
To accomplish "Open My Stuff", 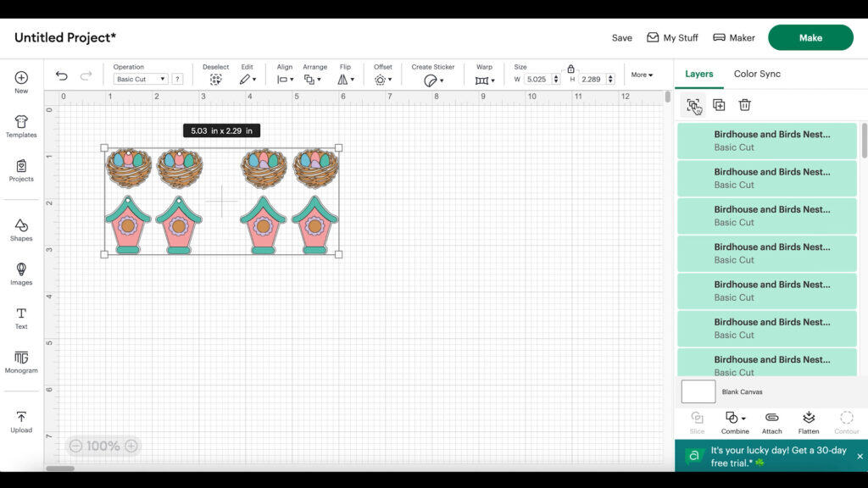I will (x=672, y=37).
